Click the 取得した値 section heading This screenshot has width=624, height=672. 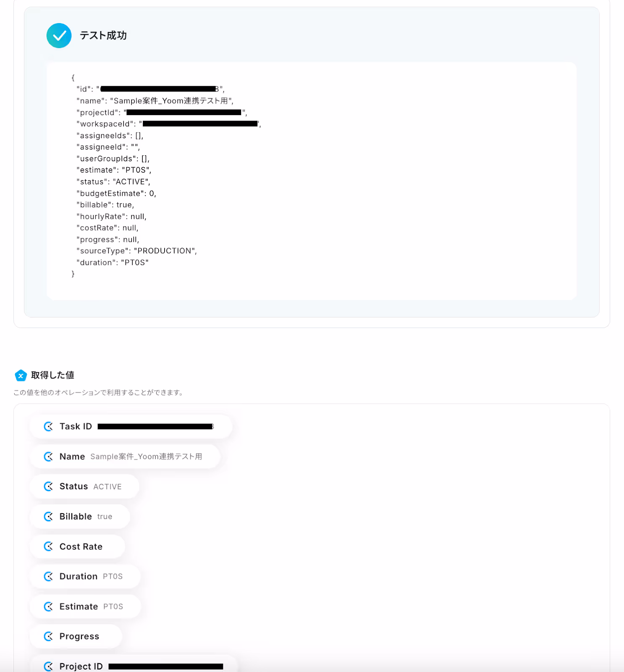tap(52, 375)
